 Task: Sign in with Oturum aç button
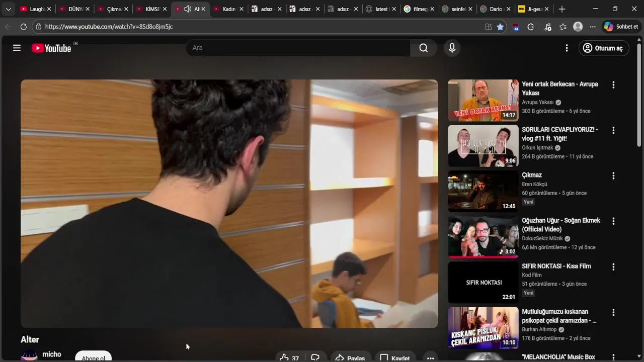[603, 48]
